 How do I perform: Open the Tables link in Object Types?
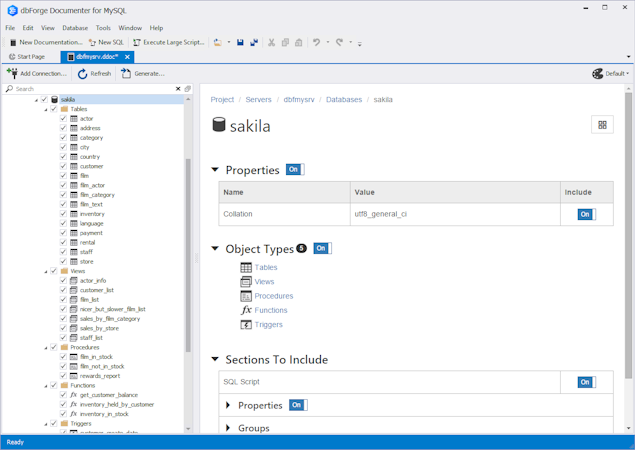tap(266, 267)
